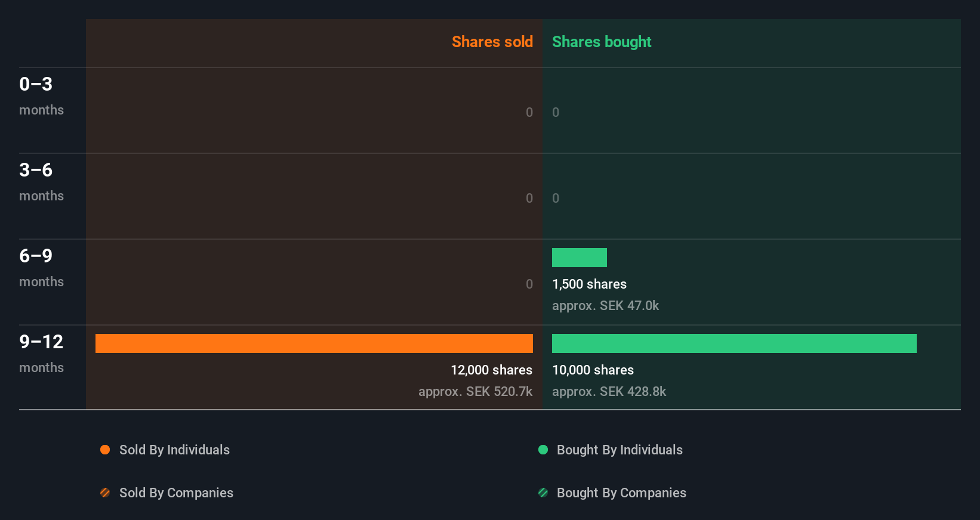This screenshot has width=980, height=520.
Task: Click the 9–12 months row label
Action: pos(41,354)
